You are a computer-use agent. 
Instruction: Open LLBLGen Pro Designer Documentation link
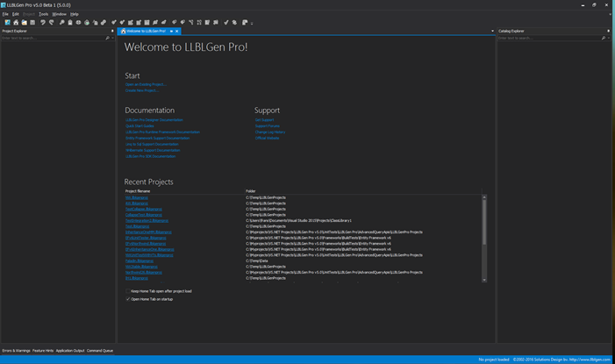(154, 120)
